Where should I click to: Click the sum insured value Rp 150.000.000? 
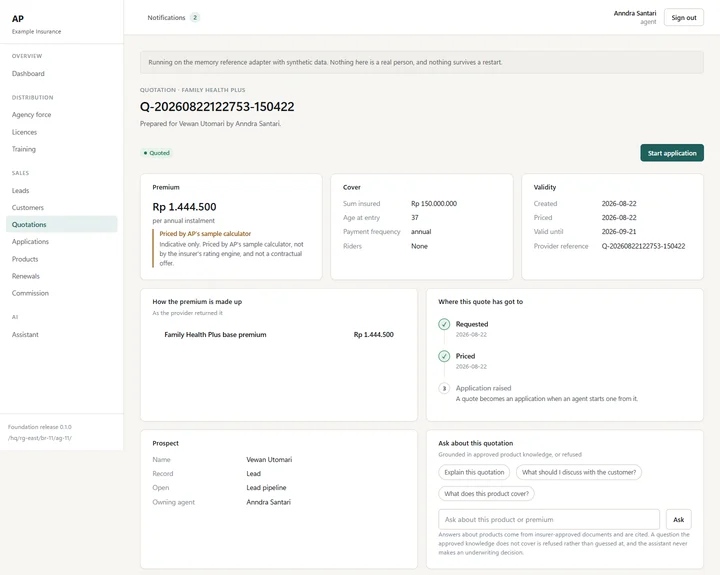tap(434, 203)
